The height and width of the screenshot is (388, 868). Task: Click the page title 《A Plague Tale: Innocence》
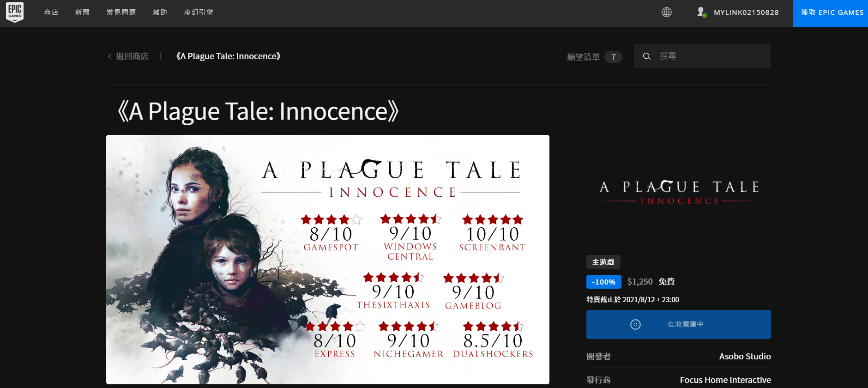[258, 111]
